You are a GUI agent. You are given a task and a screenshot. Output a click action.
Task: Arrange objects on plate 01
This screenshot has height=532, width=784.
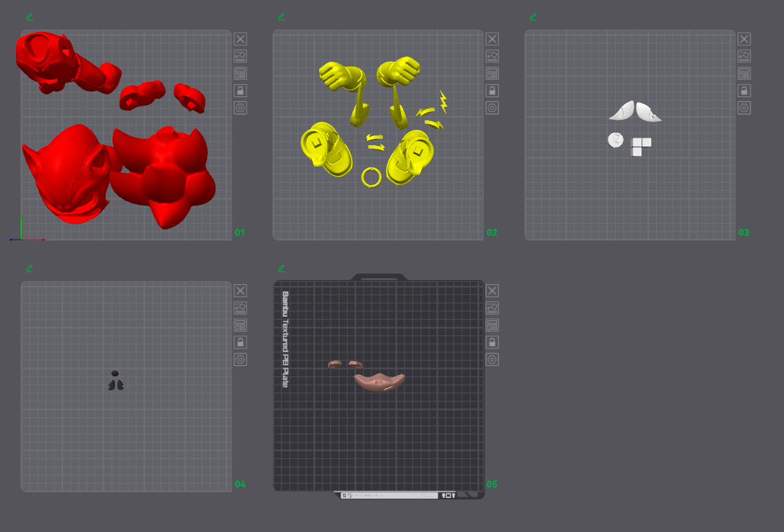[240, 74]
